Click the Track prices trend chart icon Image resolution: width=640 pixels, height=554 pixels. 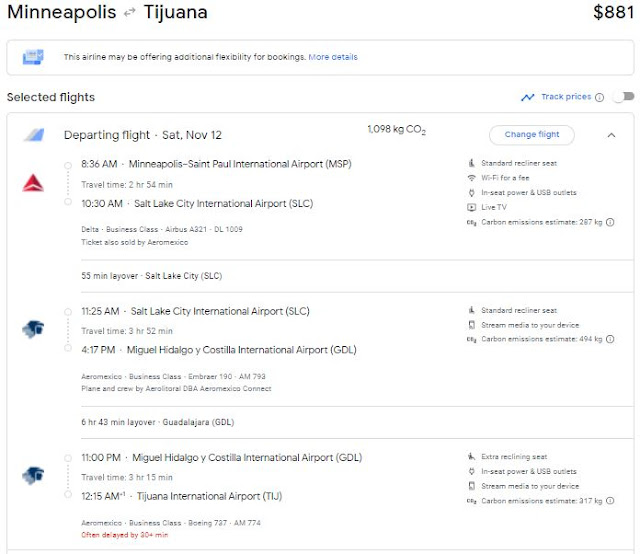(x=528, y=97)
